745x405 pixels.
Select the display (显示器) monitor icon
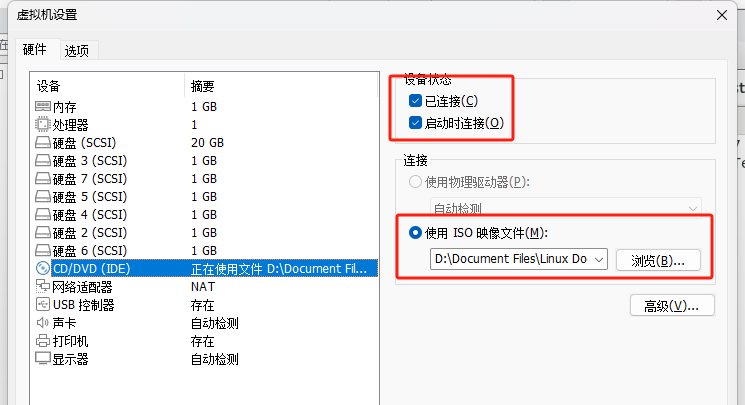[x=43, y=358]
